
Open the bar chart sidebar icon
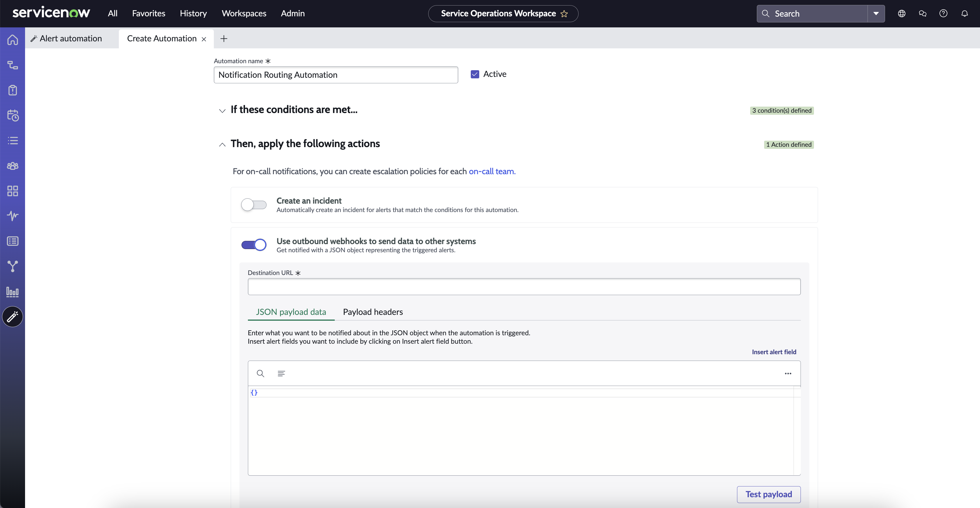13,292
